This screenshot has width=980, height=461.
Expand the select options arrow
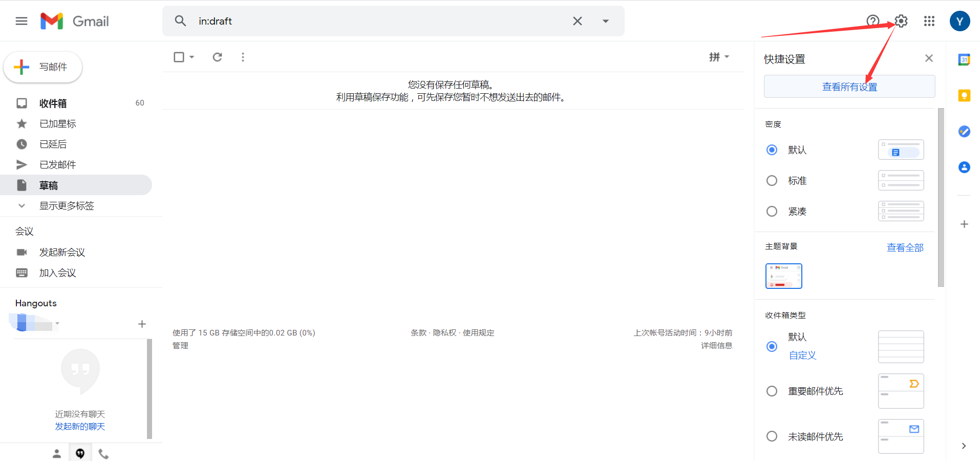[x=192, y=57]
